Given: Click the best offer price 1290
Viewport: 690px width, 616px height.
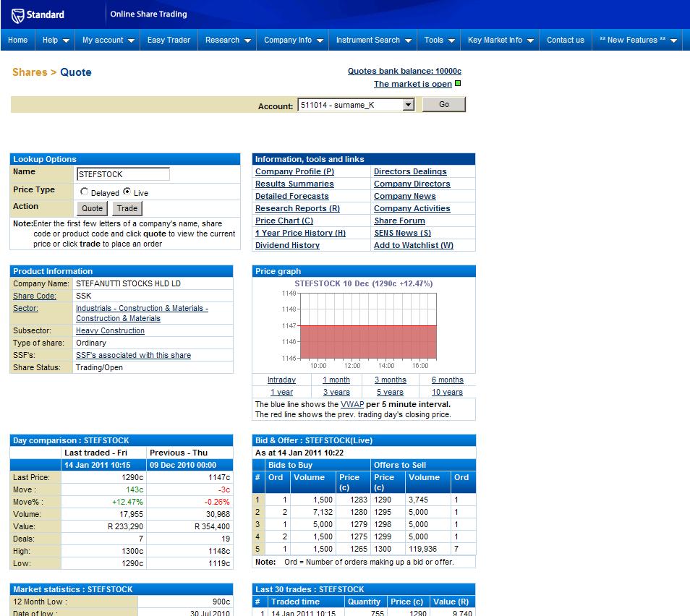Looking at the screenshot, I should coord(383,500).
